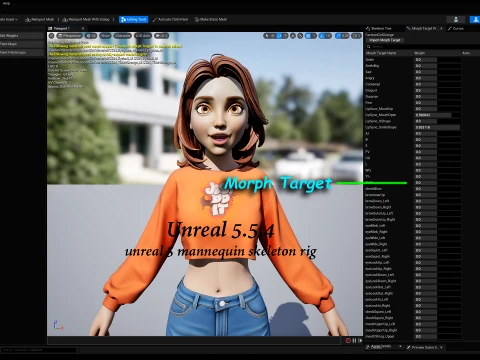Screen dimensions: 480x360
Task: Toggle grid snapping in viewport
Action: 308,36
